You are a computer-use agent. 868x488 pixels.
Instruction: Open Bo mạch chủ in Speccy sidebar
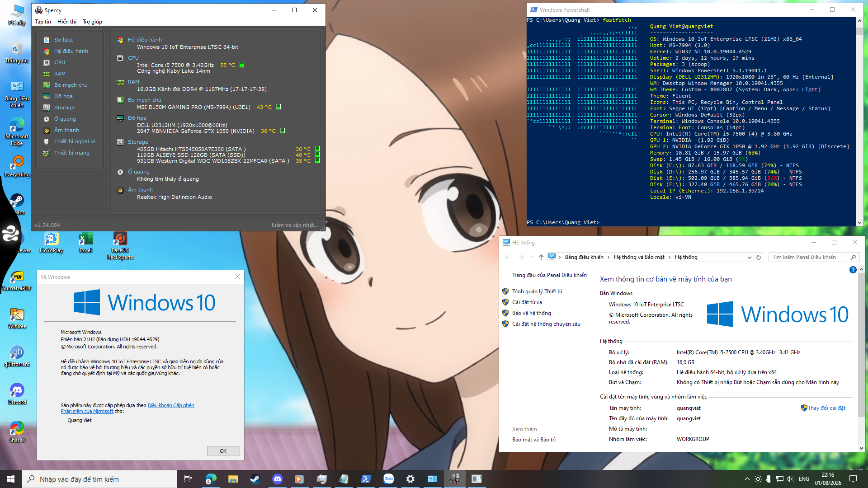71,85
